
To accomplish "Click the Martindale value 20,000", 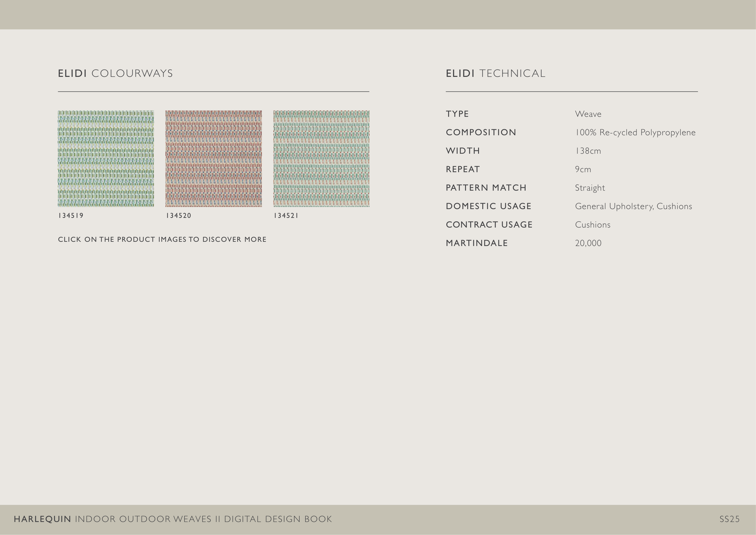I will click(x=588, y=243).
